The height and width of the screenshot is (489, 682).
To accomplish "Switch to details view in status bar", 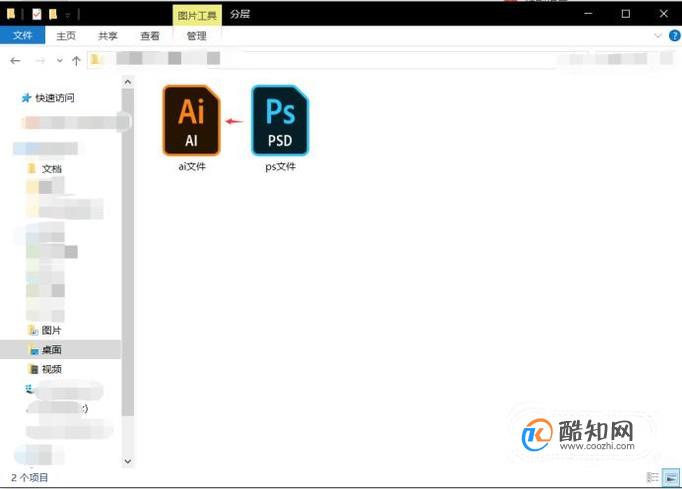I will (653, 477).
